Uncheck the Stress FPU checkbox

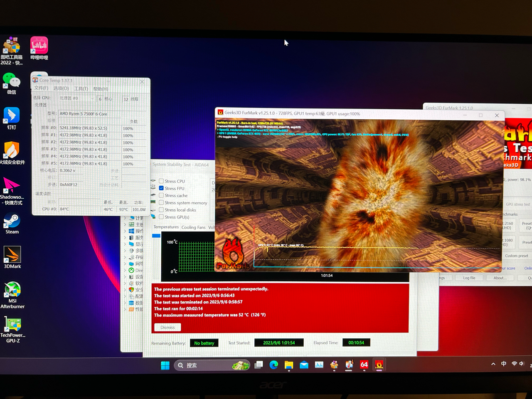(x=161, y=188)
